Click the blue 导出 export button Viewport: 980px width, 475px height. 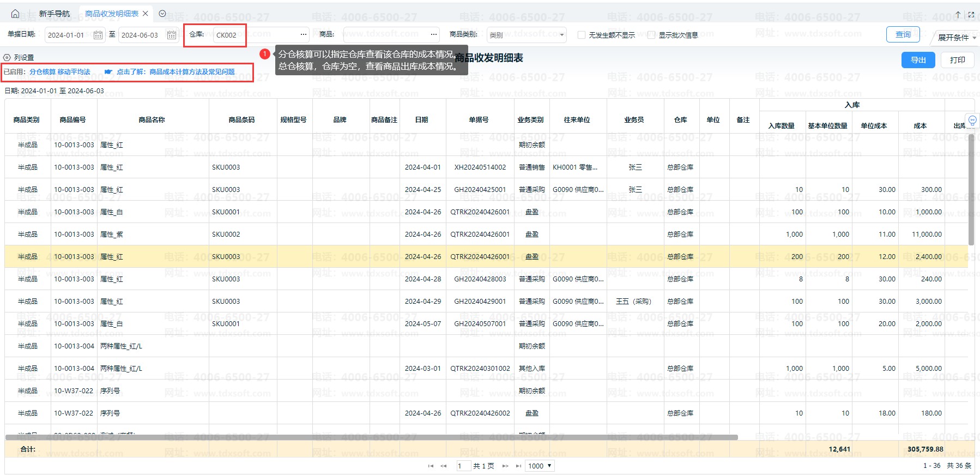coord(918,60)
